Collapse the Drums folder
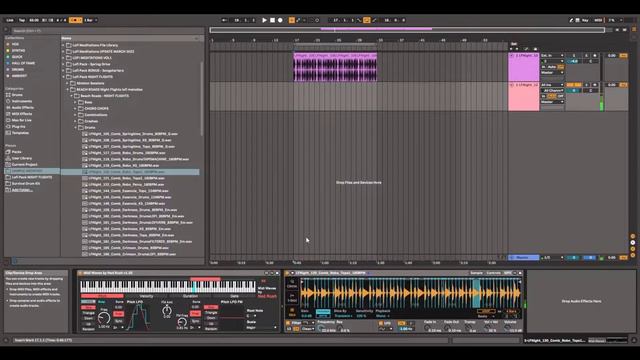 pos(76,127)
